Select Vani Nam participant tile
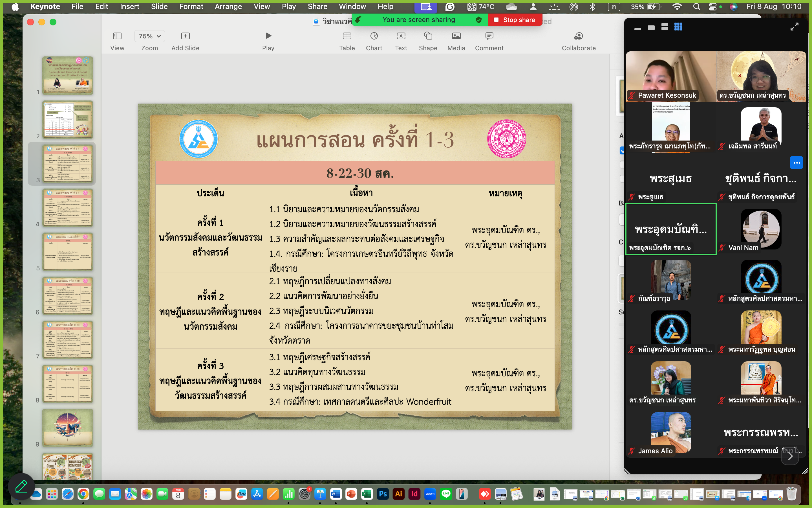The width and height of the screenshot is (812, 508). (761, 229)
